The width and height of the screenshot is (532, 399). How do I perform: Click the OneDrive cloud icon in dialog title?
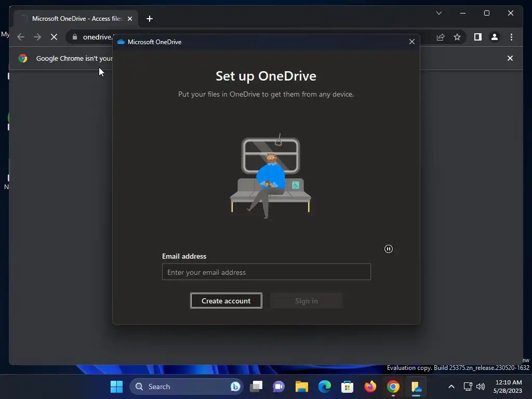click(x=121, y=42)
